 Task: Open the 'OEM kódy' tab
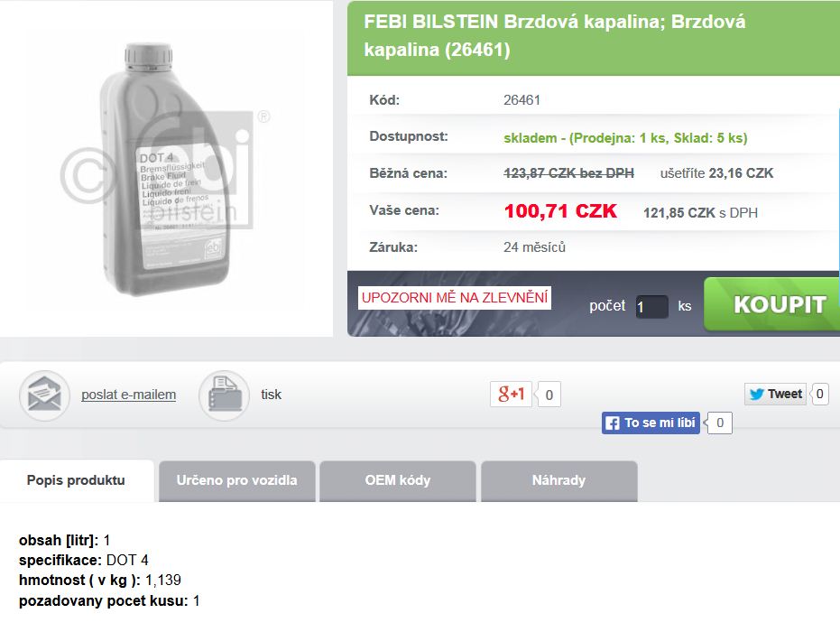pos(397,480)
